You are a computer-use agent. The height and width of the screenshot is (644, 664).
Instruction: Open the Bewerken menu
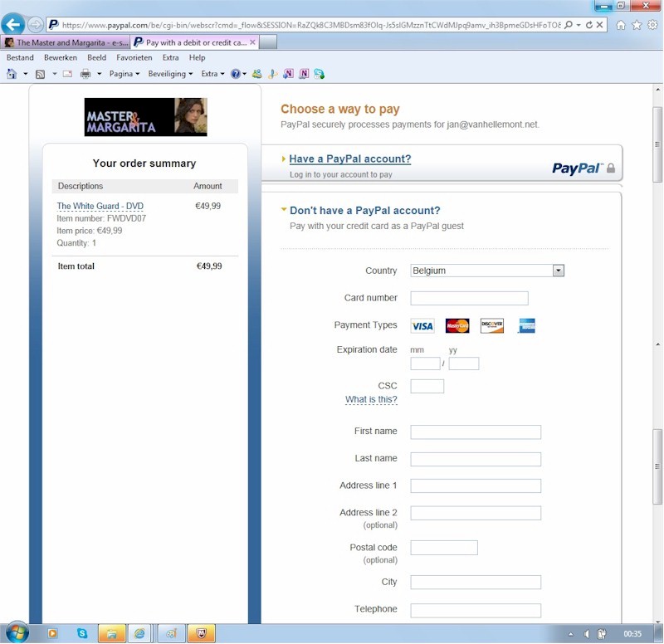coord(61,57)
